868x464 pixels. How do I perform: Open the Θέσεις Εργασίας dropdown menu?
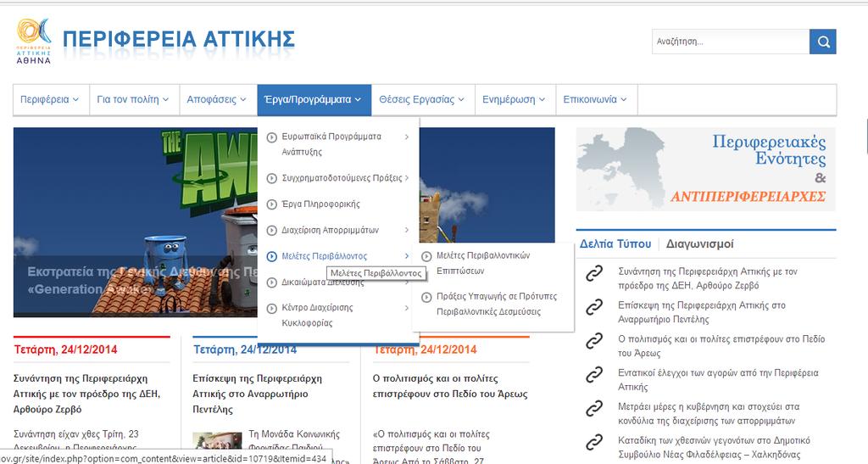pyautogui.click(x=423, y=99)
